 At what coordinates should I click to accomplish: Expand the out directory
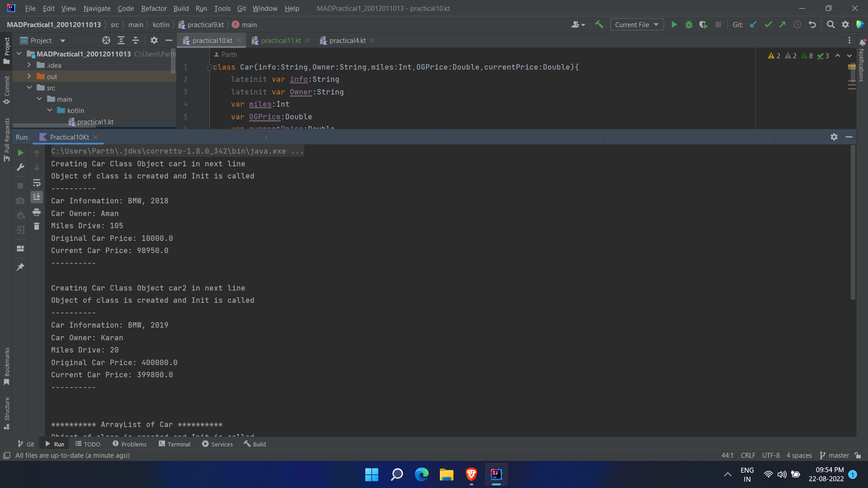point(29,76)
